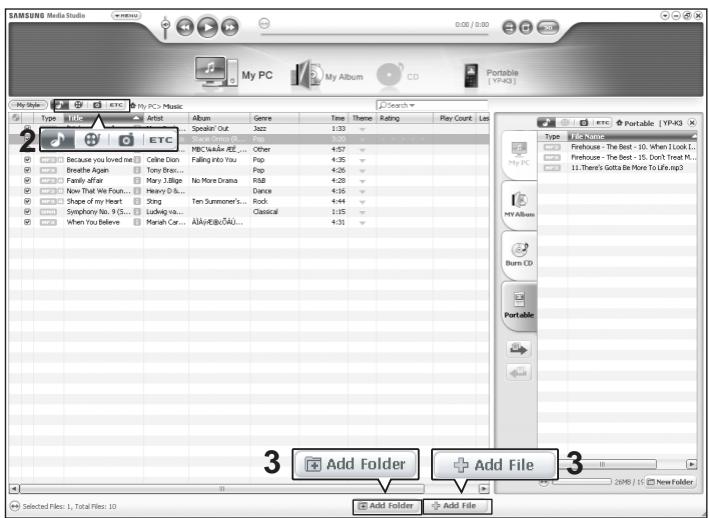Switch to My PC tab in side panel

click(x=519, y=155)
